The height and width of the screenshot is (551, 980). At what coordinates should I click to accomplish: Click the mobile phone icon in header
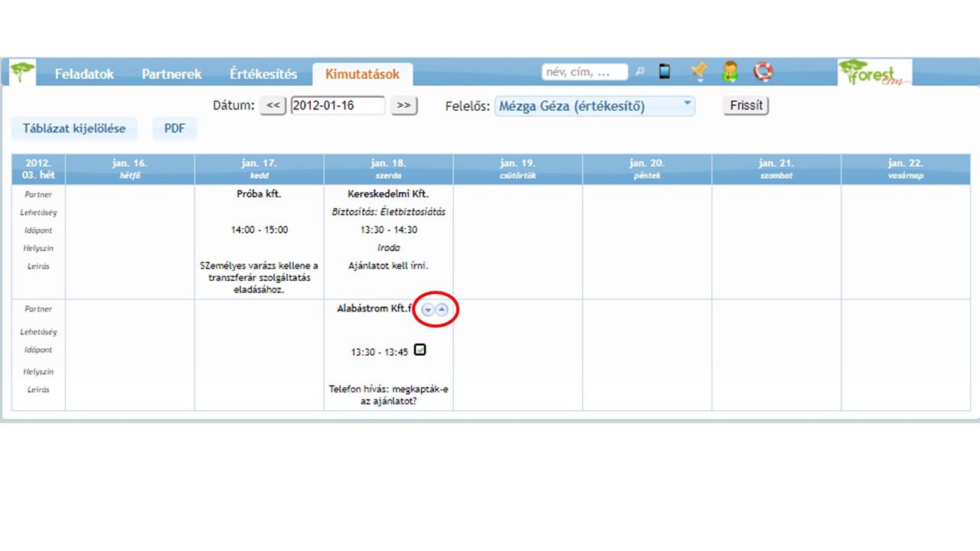[x=665, y=72]
